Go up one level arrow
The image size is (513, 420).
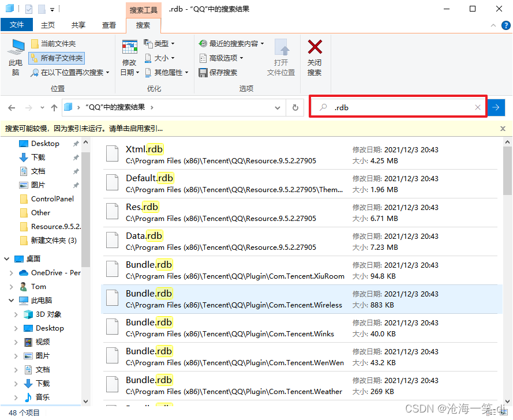[x=54, y=108]
